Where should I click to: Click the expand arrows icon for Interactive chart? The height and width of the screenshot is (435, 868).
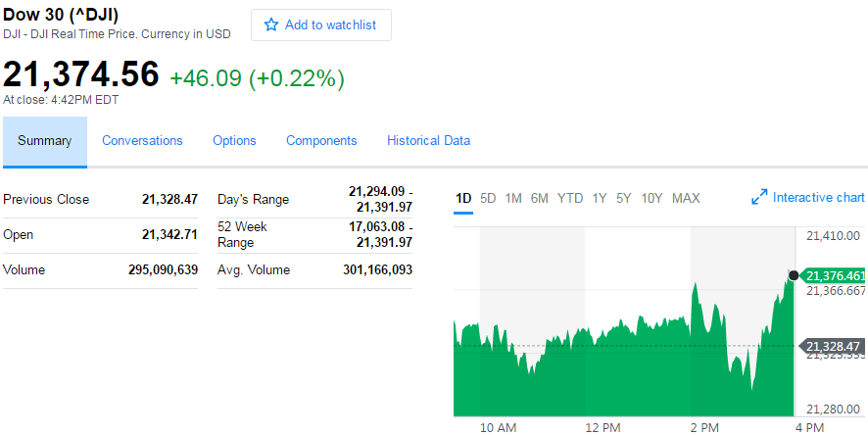[x=759, y=197]
